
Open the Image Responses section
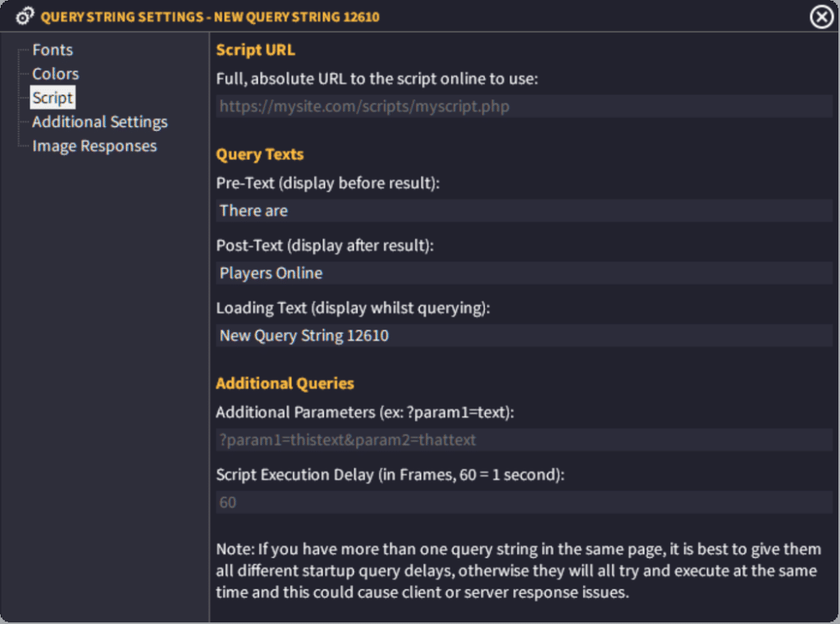pos(94,146)
